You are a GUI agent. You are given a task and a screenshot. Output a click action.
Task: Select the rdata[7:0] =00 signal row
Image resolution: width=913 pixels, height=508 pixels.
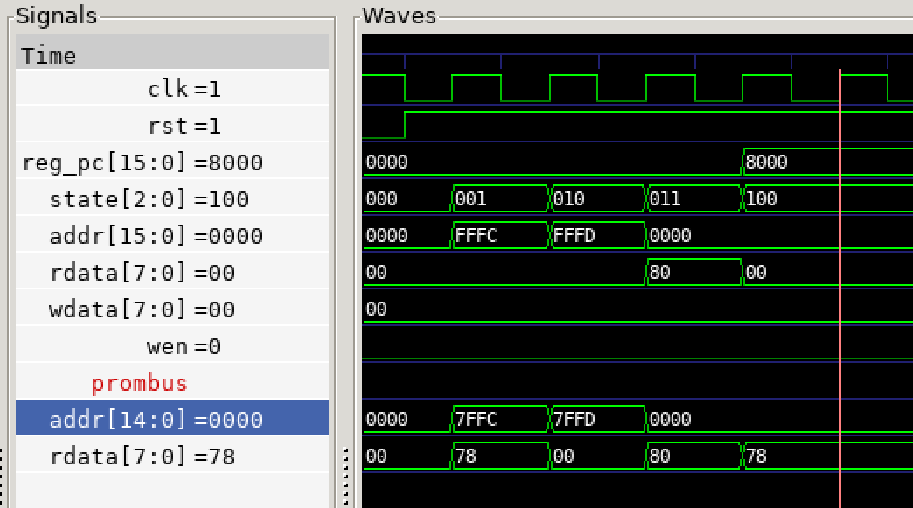click(x=172, y=273)
